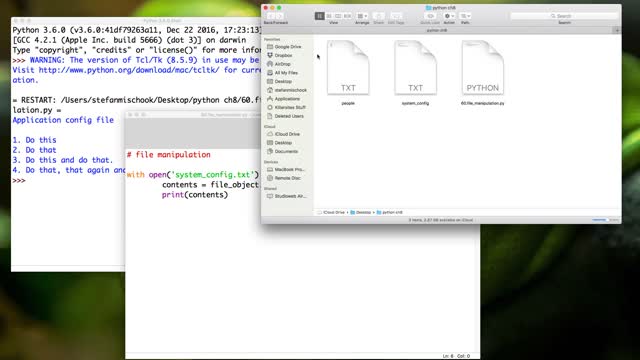
Task: Click the Quick Look eye button
Action: [430, 16]
